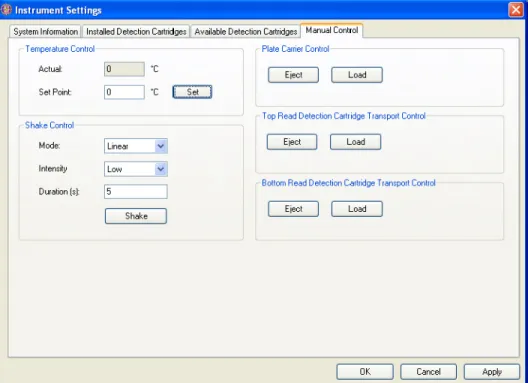Click the Actual label text
The height and width of the screenshot is (383, 528).
click(x=50, y=69)
